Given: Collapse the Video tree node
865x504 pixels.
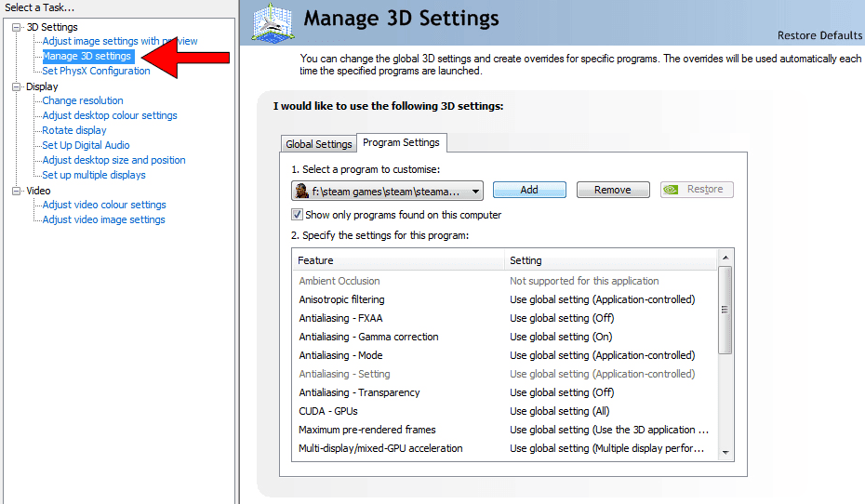Looking at the screenshot, I should (17, 191).
